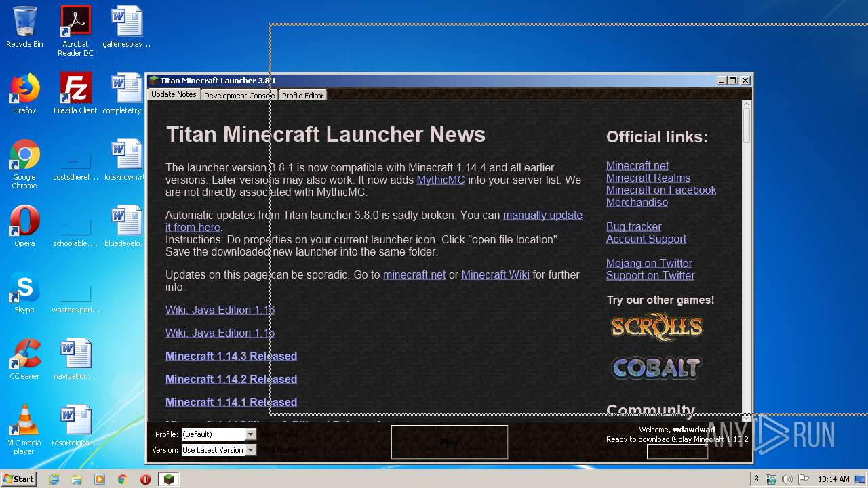
Task: Open the Recycle Bin desktop icon
Action: (24, 28)
